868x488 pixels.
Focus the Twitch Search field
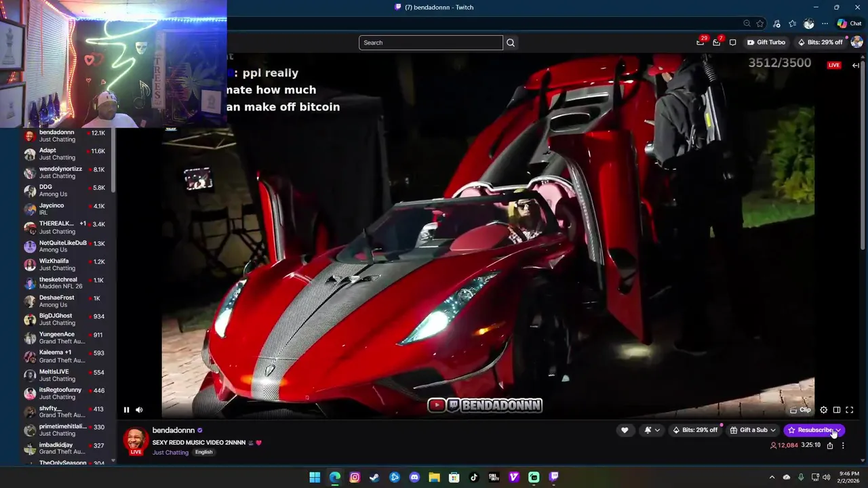point(431,43)
